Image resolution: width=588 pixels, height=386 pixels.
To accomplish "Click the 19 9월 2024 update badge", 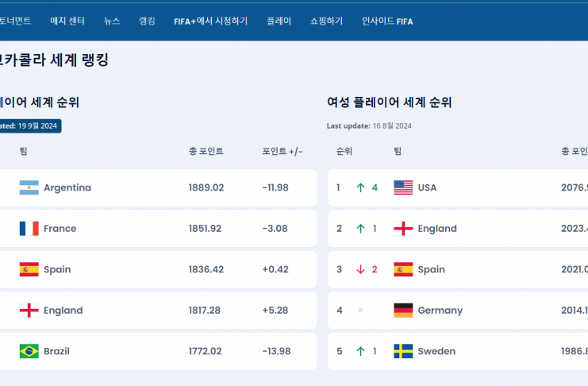I will [30, 125].
